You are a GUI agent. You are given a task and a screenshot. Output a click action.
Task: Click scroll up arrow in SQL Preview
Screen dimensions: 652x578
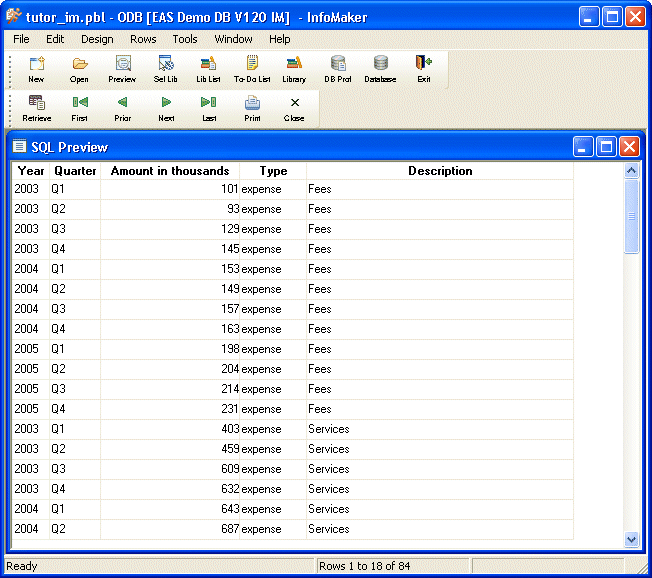tap(631, 170)
